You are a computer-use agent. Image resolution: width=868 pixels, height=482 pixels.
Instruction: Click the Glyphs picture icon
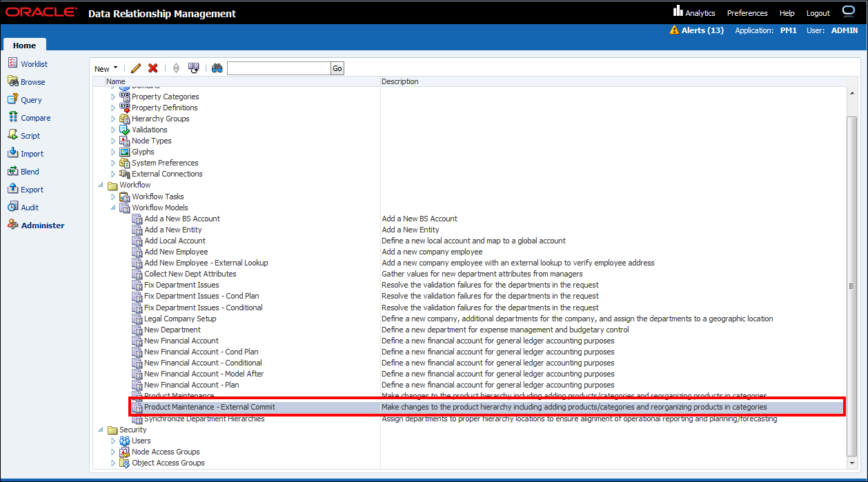pos(125,152)
